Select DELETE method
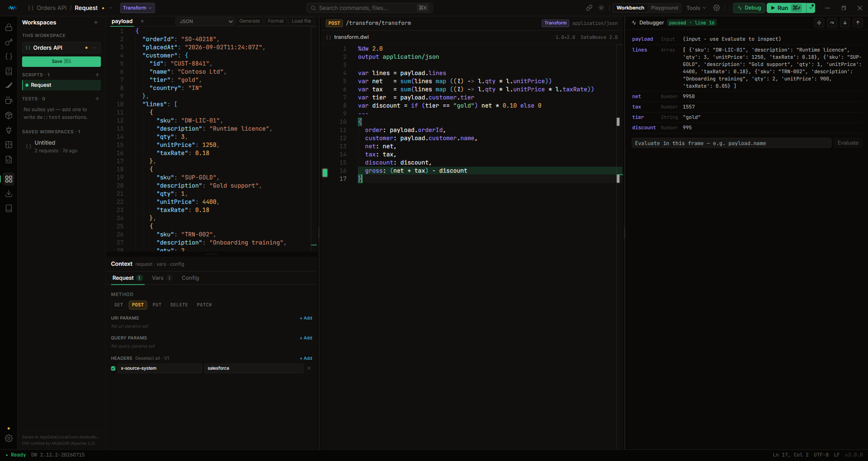 (x=179, y=305)
